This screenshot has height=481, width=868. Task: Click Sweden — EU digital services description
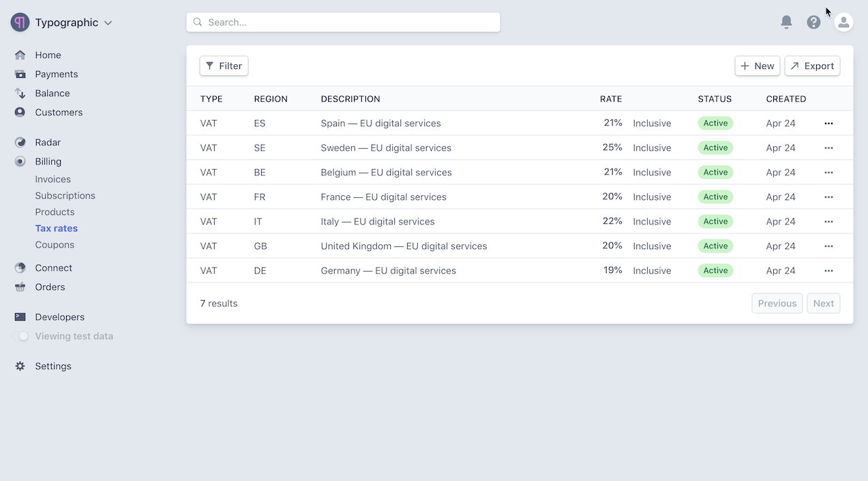pyautogui.click(x=386, y=148)
